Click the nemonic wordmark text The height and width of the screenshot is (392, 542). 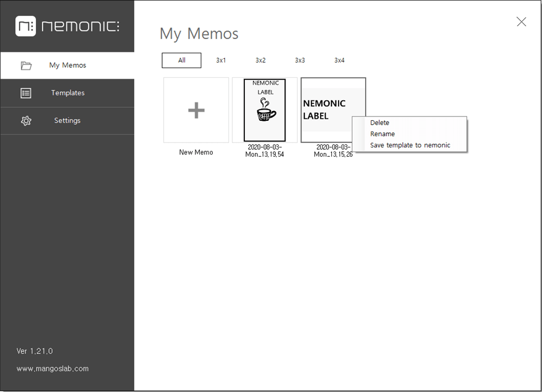[x=81, y=26]
